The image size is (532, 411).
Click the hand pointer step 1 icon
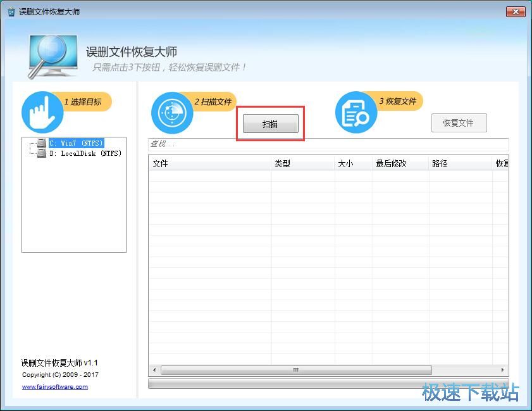[x=42, y=112]
